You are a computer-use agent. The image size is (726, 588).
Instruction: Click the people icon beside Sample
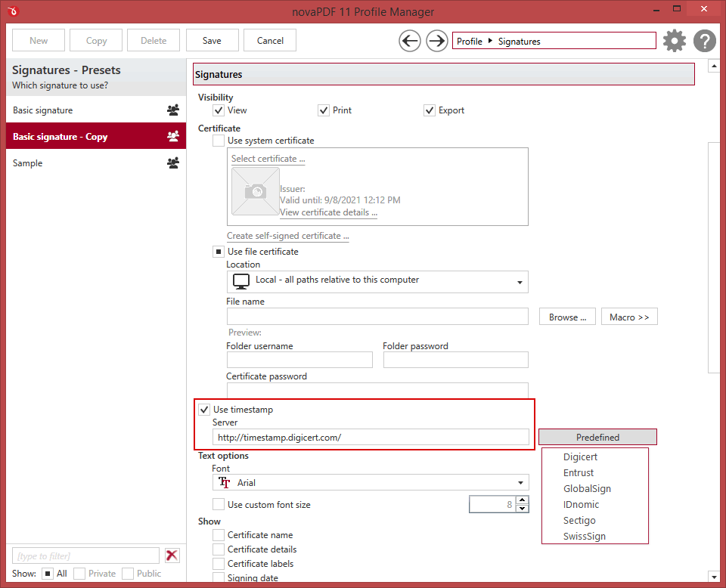point(173,162)
